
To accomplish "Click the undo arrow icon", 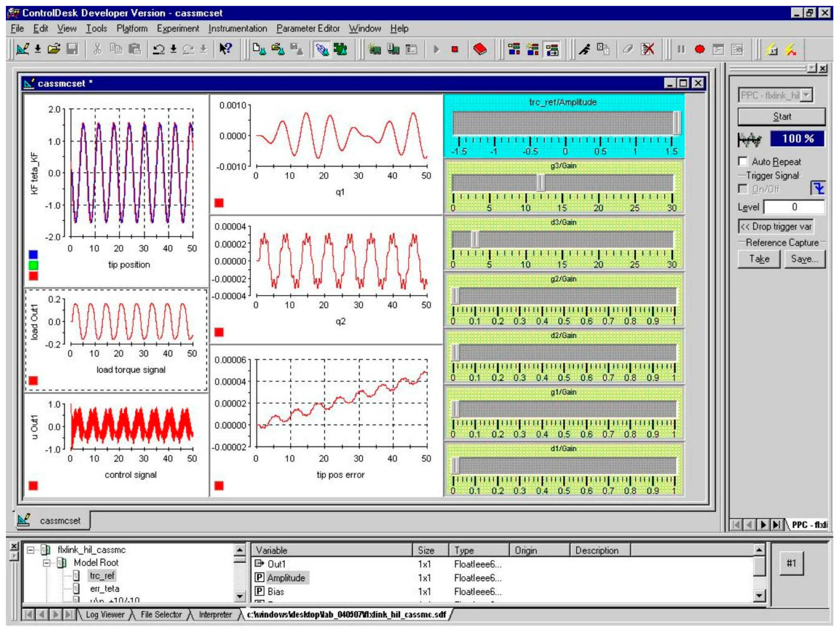I will point(158,49).
